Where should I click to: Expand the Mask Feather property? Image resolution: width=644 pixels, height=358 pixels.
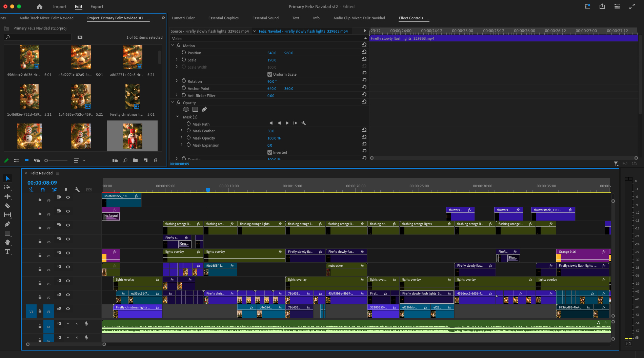[x=182, y=131]
